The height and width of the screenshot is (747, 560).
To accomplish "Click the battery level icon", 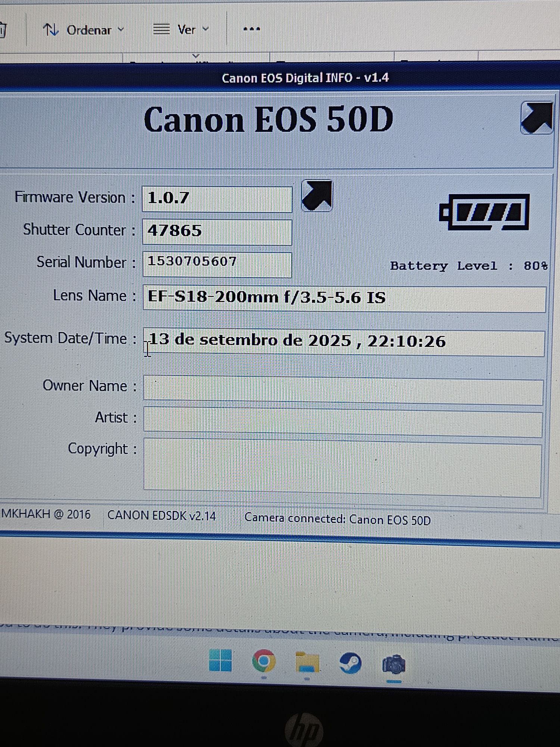I will point(484,212).
